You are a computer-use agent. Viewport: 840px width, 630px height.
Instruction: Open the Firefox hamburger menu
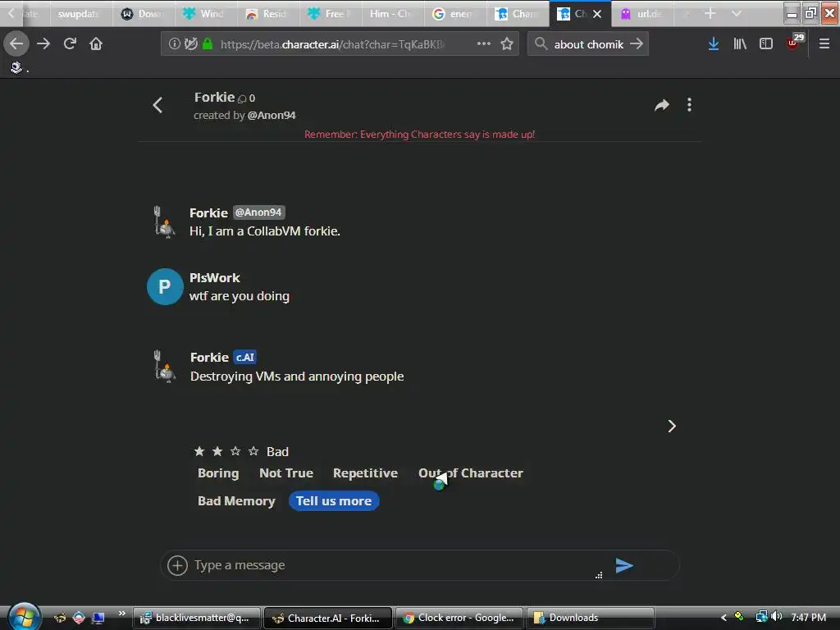[x=824, y=44]
